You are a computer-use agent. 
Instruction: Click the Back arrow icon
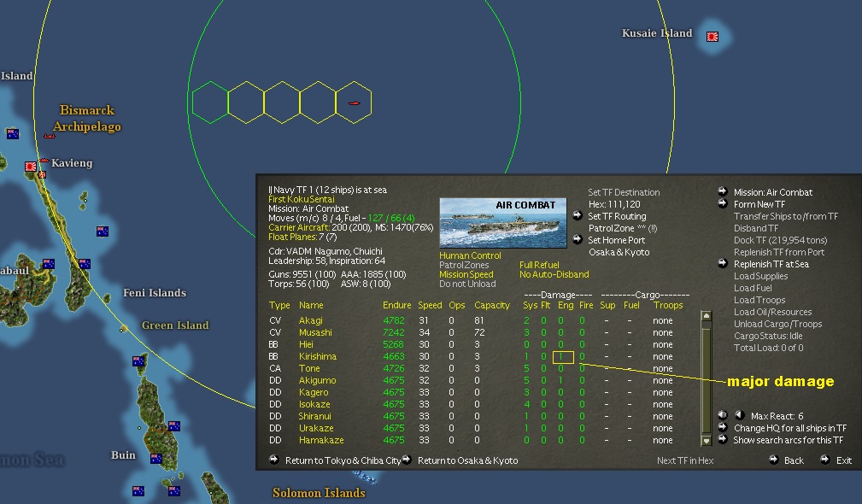[x=773, y=460]
